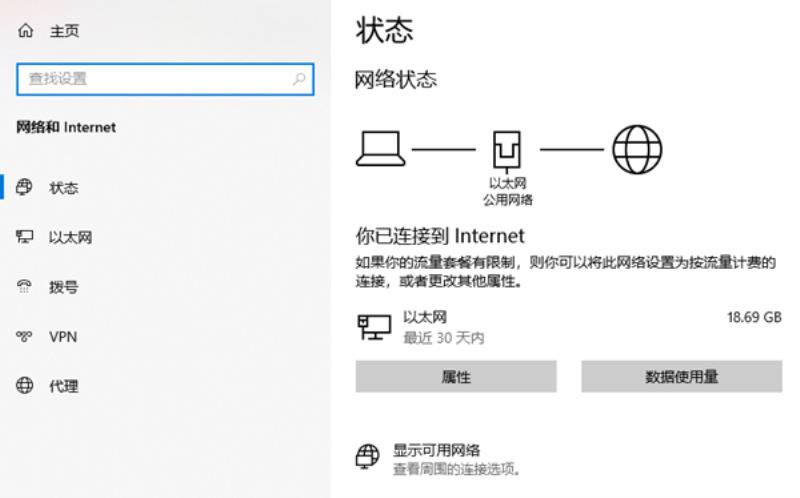Viewport: 800px width, 498px height.
Task: Click the 网络和 Internet heading
Action: click(66, 127)
